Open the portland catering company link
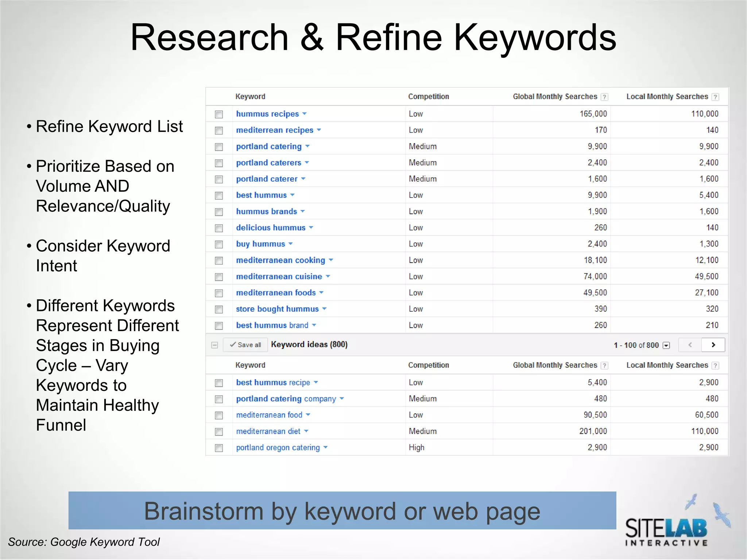Image resolution: width=747 pixels, height=560 pixels. [286, 399]
